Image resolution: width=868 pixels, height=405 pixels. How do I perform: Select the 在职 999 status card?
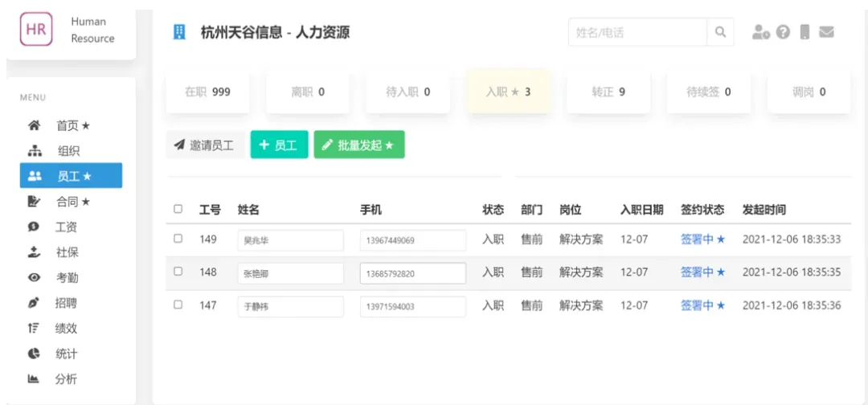click(x=207, y=92)
